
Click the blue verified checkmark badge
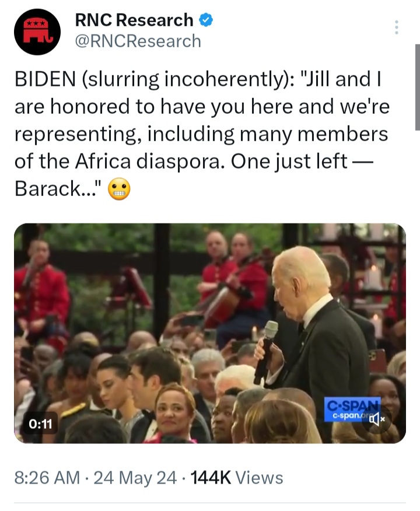[206, 20]
